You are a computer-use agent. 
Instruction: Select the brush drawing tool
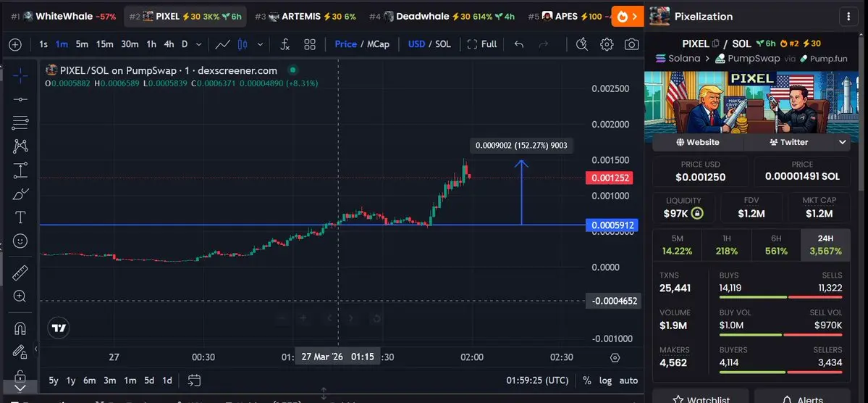[20, 194]
